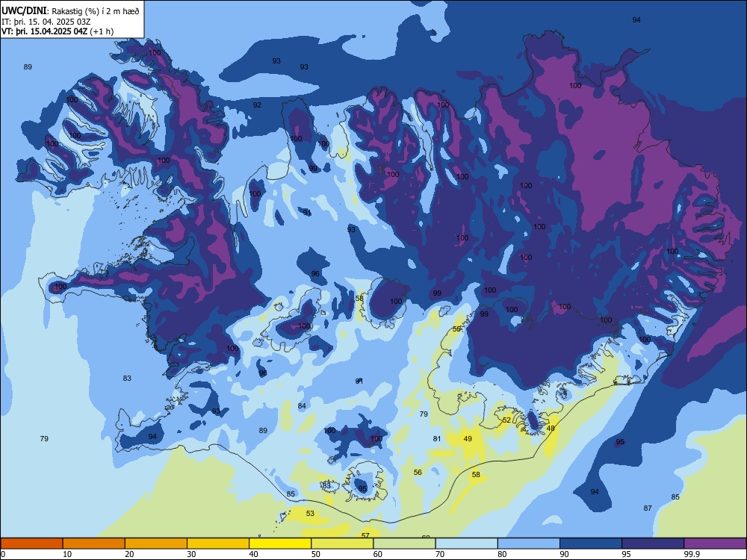
Task: Click legend tick label '99.9'
Action: 692,554
